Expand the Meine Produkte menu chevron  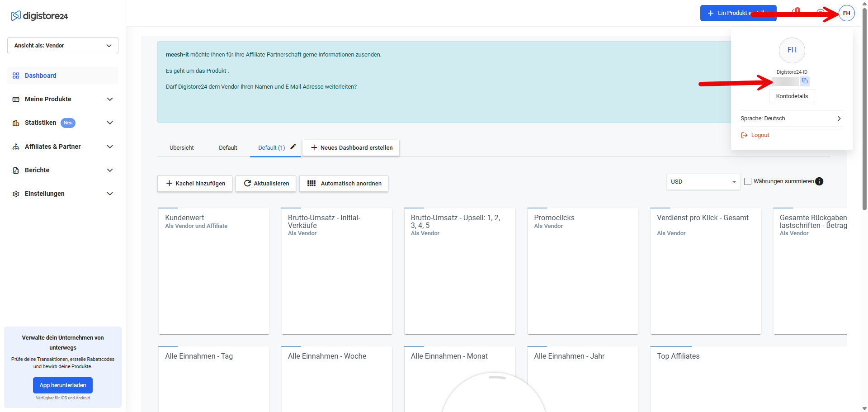click(x=110, y=99)
